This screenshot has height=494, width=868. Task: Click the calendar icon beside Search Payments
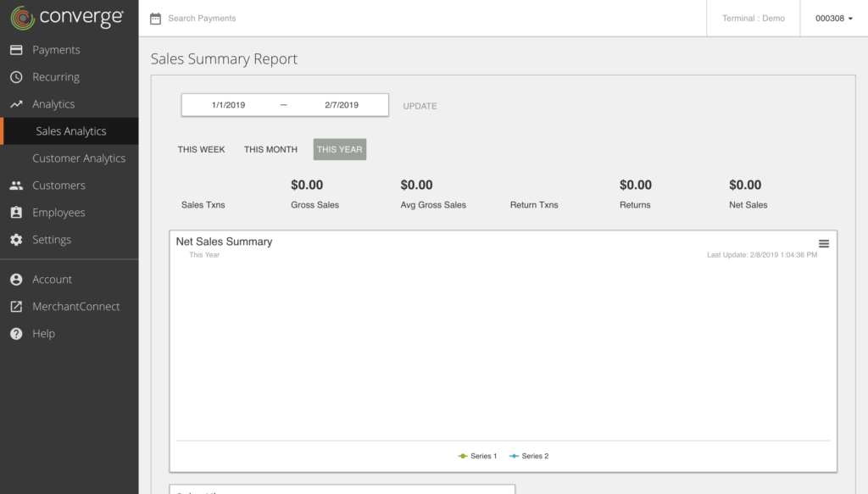click(x=156, y=19)
